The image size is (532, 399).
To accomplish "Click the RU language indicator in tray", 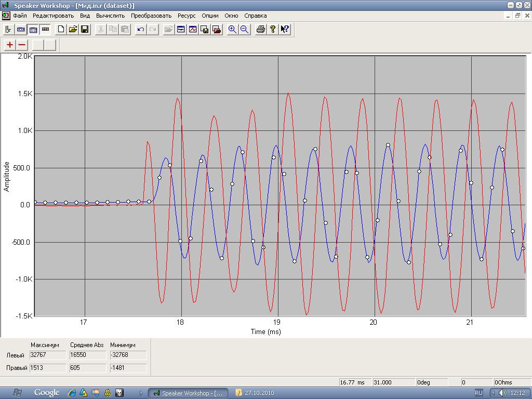I will [x=478, y=393].
